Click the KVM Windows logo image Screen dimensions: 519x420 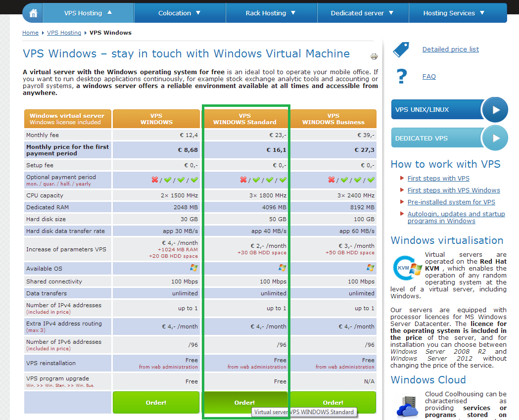(x=407, y=269)
